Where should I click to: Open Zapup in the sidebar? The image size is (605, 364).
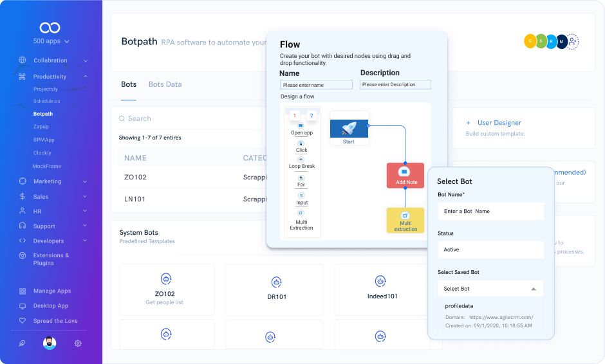[41, 127]
